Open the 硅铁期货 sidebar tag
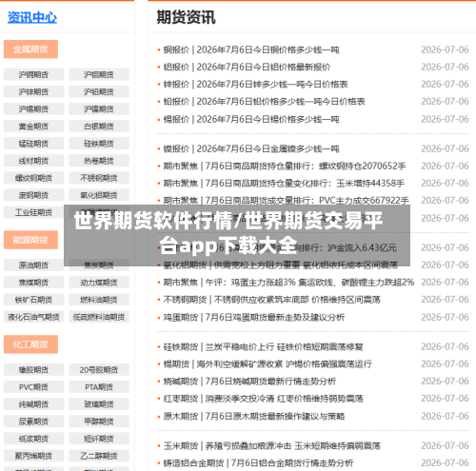The image size is (476, 471). click(x=99, y=144)
